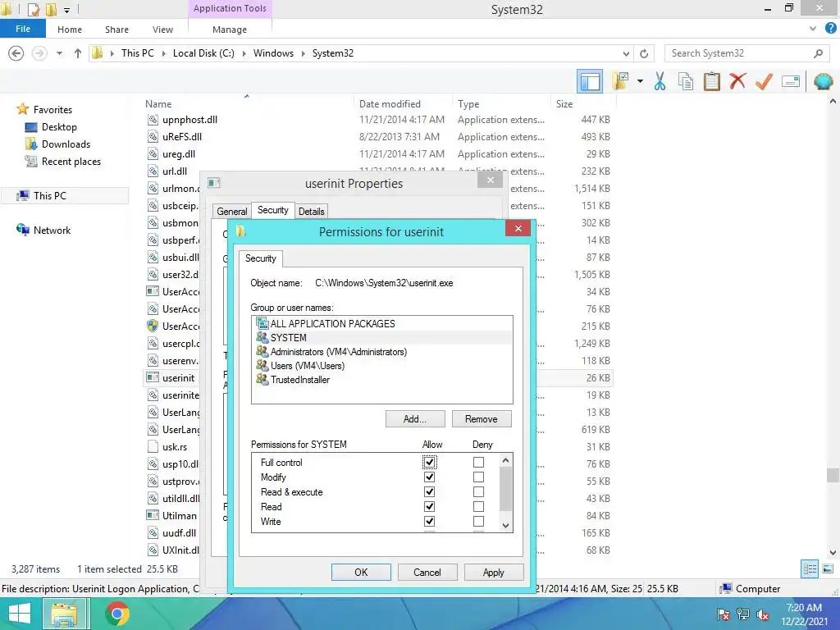The image size is (840, 630).
Task: Click the Rename icon in toolbar
Action: pyautogui.click(x=791, y=81)
